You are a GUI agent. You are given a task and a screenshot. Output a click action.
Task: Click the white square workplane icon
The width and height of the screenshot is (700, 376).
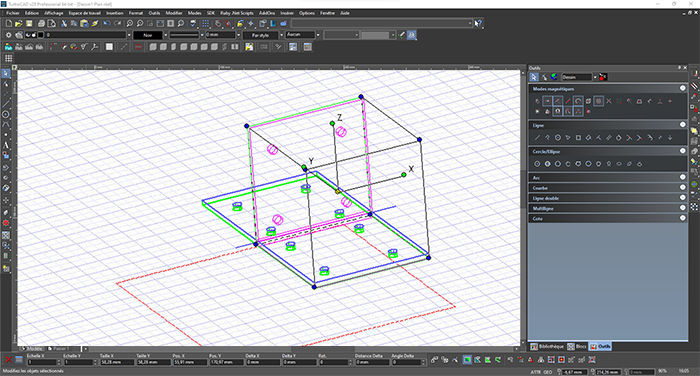click(109, 47)
